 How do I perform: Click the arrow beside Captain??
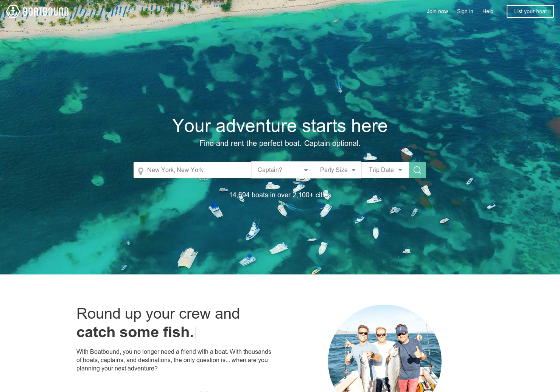(x=306, y=170)
